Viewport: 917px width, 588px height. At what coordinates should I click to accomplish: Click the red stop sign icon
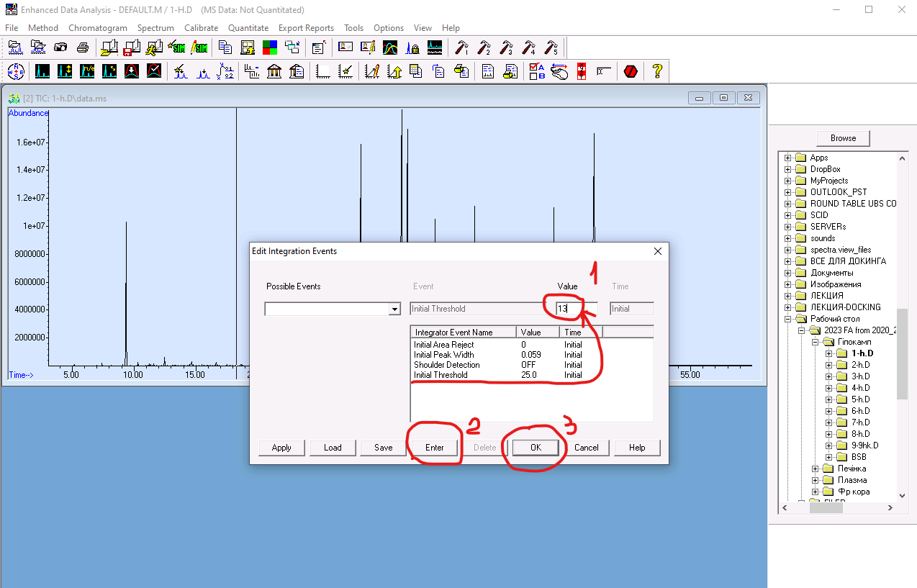[x=631, y=71]
